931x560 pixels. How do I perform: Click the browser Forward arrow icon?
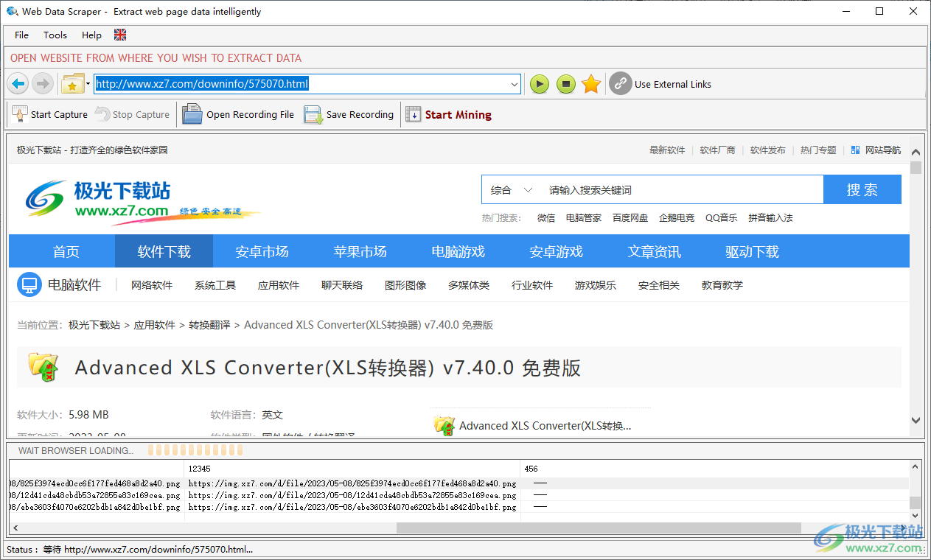[x=43, y=84]
